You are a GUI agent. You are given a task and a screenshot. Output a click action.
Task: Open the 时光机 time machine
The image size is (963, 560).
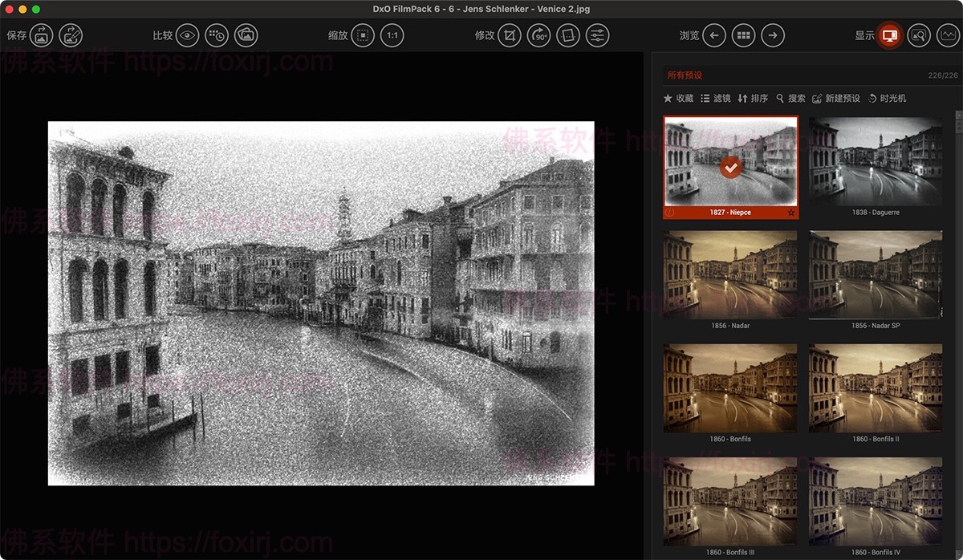(887, 98)
